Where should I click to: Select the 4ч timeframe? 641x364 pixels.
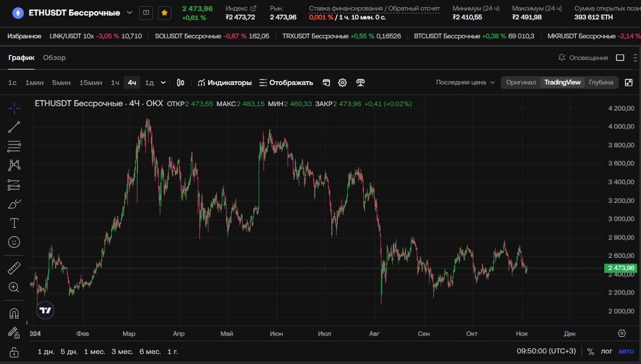click(x=132, y=82)
